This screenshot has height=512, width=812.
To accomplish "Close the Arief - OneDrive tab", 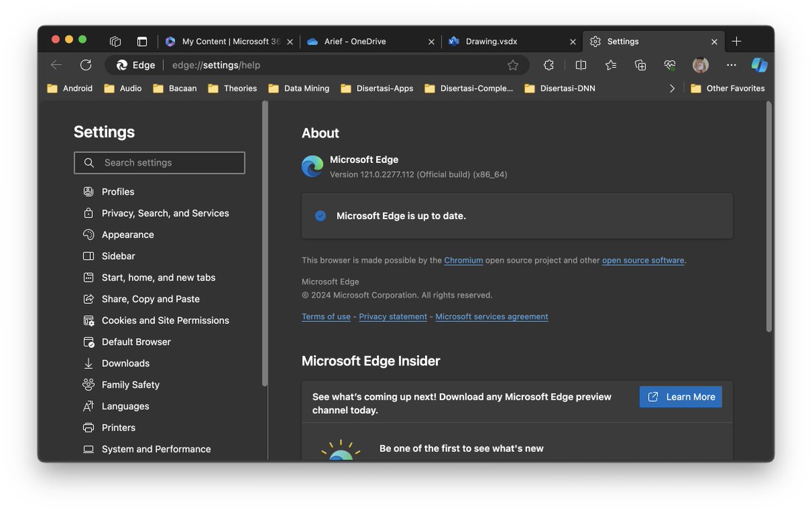I will 431,41.
